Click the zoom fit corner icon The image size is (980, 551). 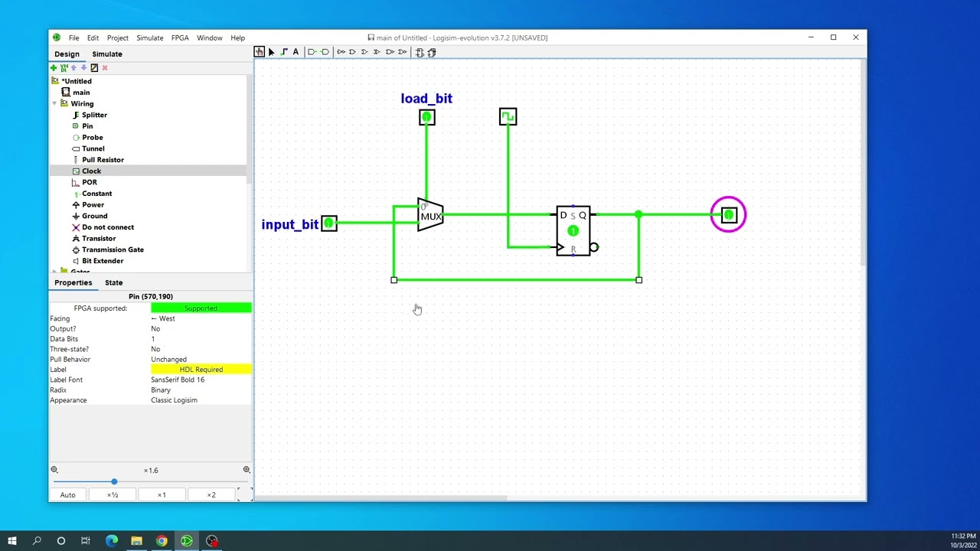pos(244,494)
